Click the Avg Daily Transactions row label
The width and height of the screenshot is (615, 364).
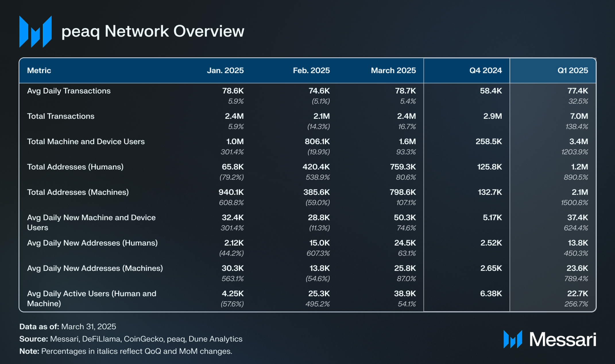point(69,91)
